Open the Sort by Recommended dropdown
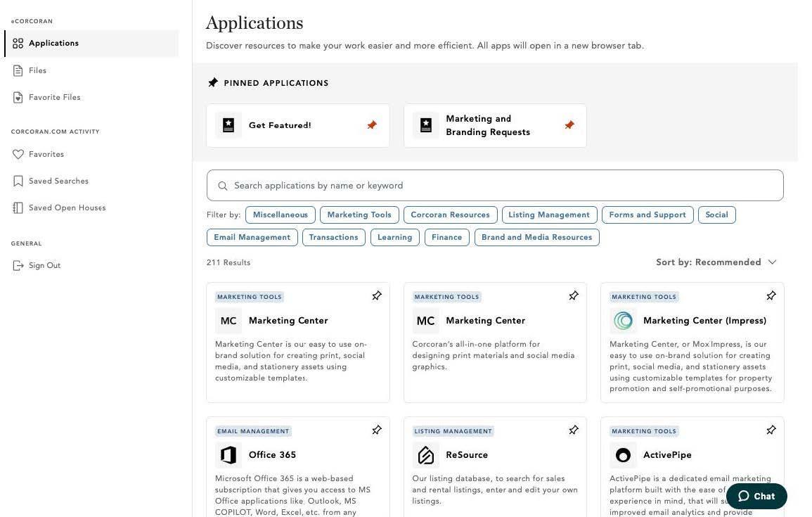 click(716, 262)
